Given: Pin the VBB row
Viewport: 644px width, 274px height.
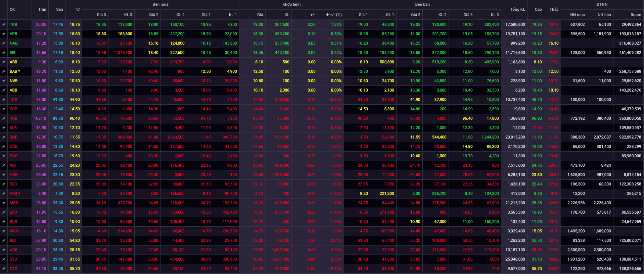Looking at the screenshot, I should pos(4,90).
